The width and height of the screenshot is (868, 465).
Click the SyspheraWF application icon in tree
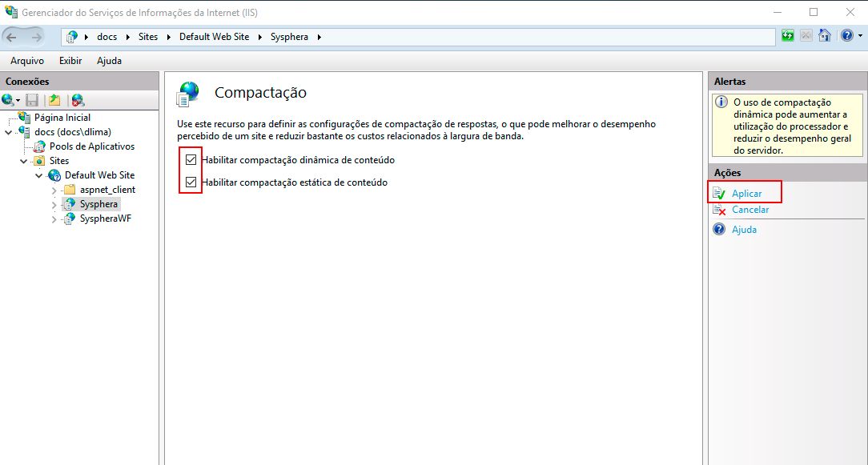(69, 218)
